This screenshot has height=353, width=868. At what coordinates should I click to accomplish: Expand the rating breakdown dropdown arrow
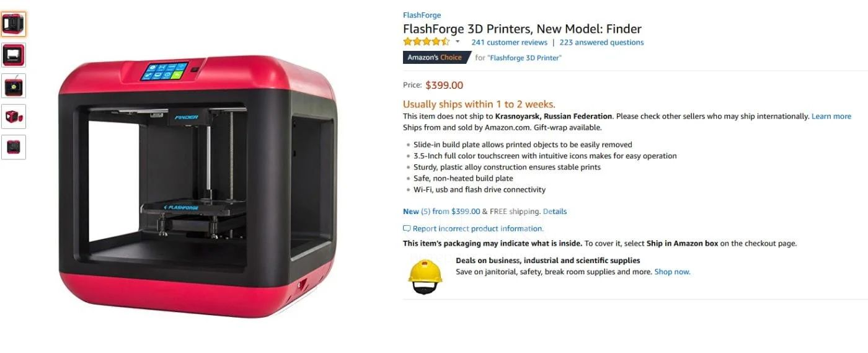(x=458, y=42)
